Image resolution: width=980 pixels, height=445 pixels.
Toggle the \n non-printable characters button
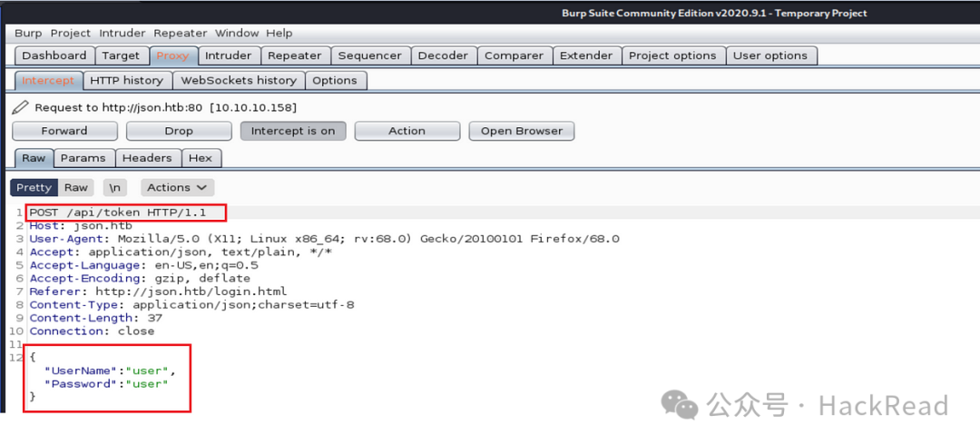point(115,188)
